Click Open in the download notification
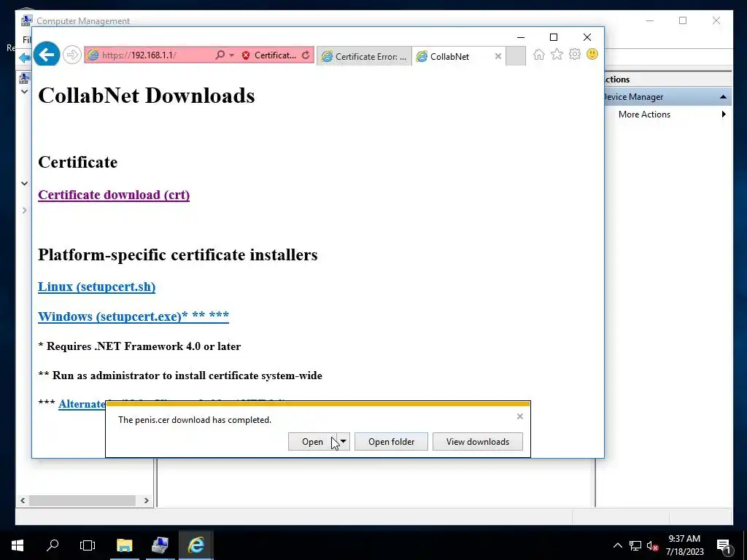This screenshot has height=560, width=747. click(x=312, y=441)
